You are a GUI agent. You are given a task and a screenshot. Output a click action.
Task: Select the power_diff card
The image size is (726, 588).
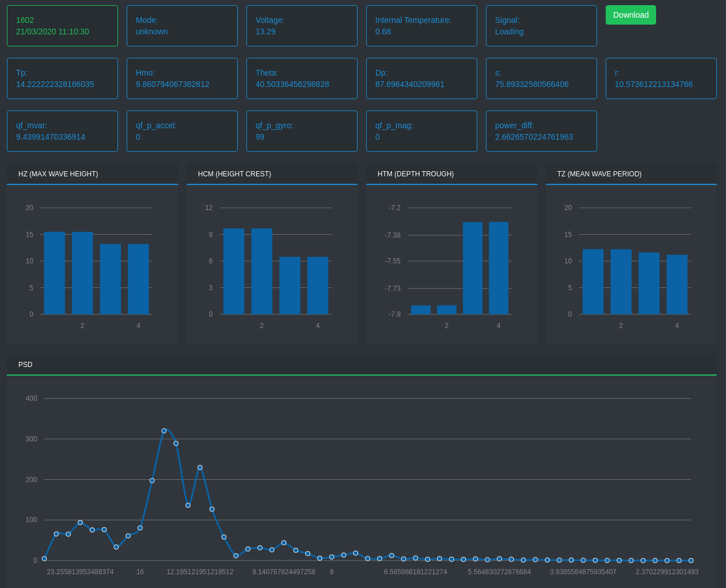[541, 131]
